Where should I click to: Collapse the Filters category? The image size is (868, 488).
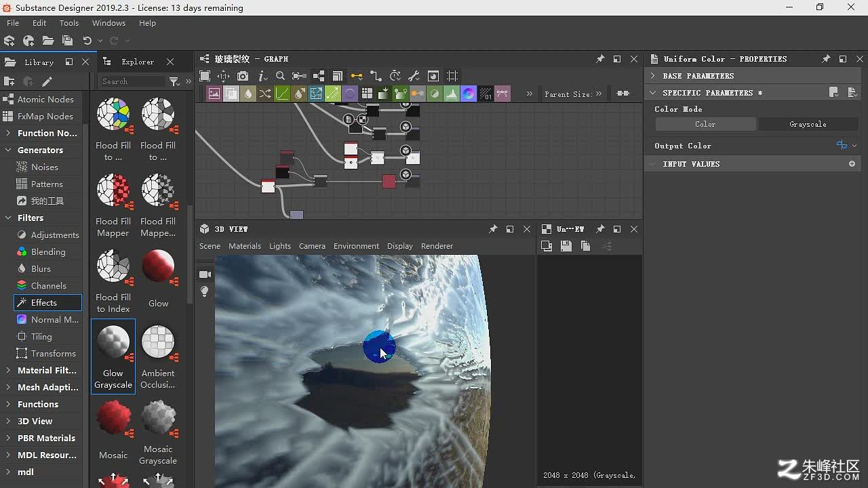tap(8, 218)
